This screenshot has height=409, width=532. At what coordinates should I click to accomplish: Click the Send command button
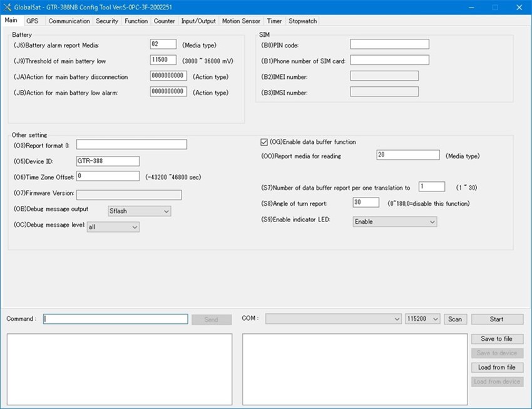(x=212, y=320)
